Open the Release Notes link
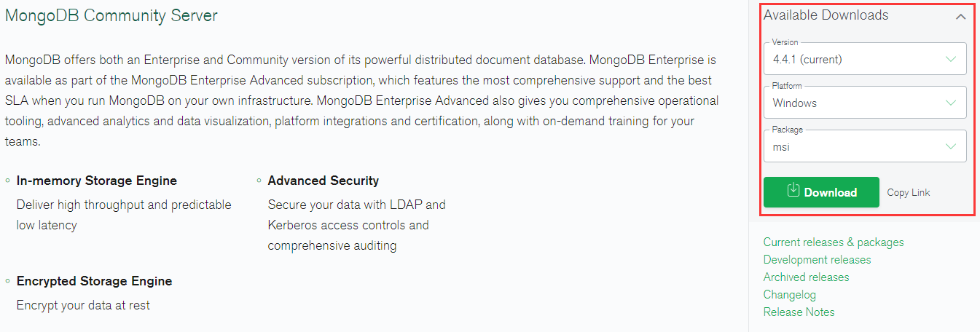Image resolution: width=980 pixels, height=332 pixels. [x=799, y=312]
